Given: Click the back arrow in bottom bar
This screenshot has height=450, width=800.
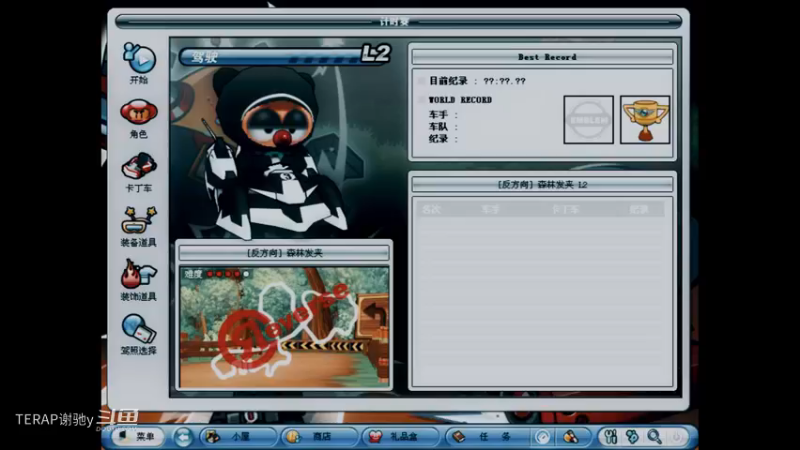Looking at the screenshot, I should point(183,437).
